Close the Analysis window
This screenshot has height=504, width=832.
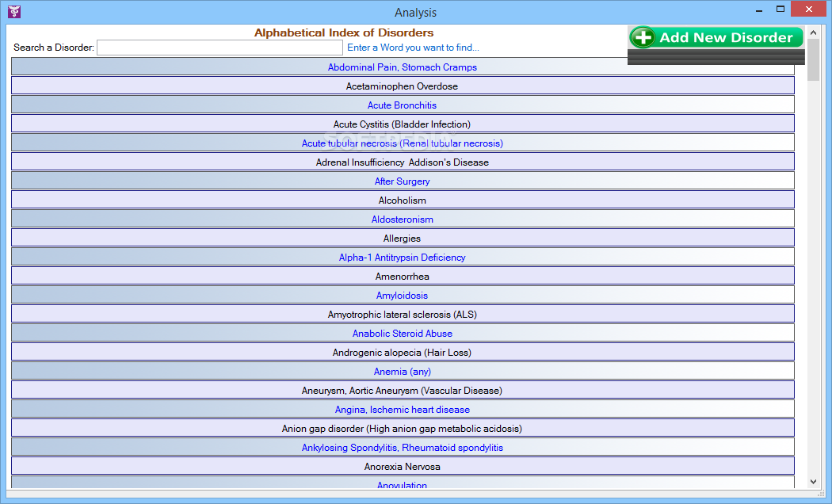[809, 9]
